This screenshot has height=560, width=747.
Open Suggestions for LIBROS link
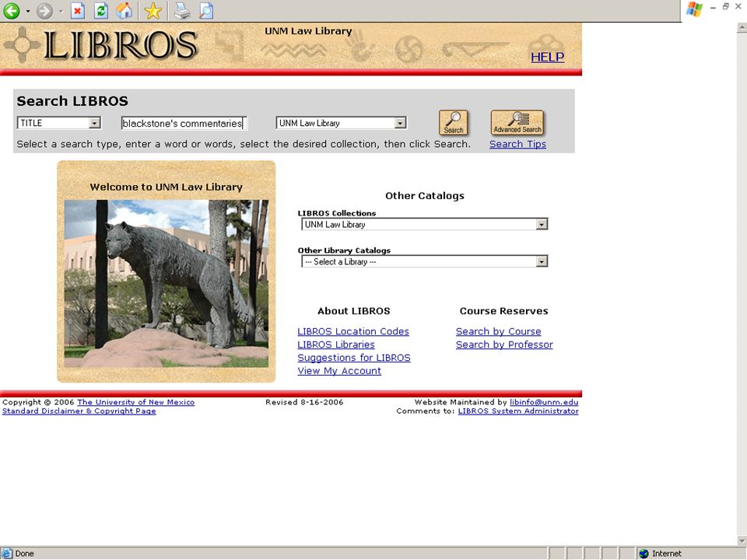click(x=354, y=358)
